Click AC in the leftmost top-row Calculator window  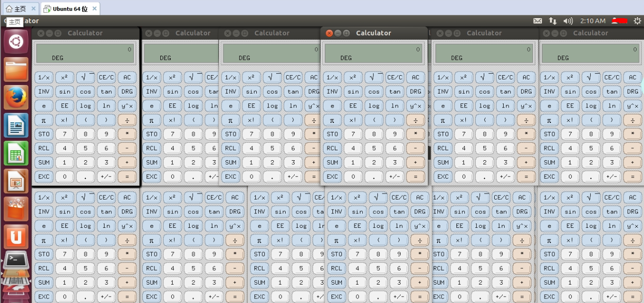pyautogui.click(x=127, y=77)
